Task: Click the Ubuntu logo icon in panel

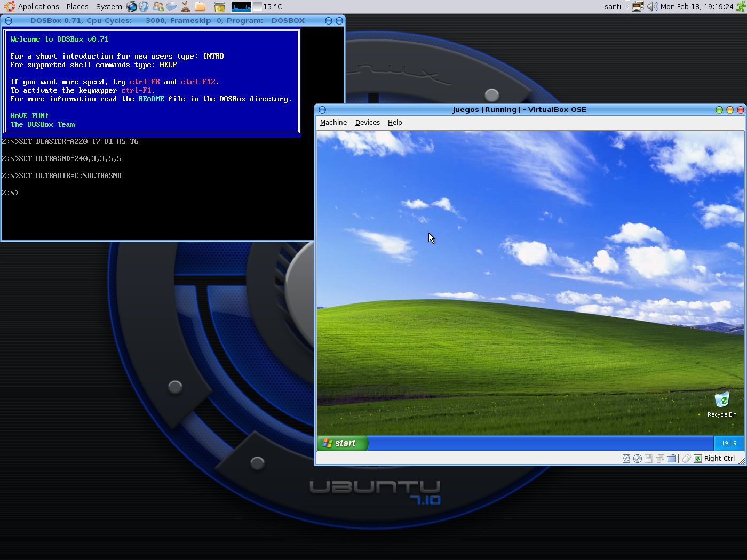Action: tap(10, 6)
